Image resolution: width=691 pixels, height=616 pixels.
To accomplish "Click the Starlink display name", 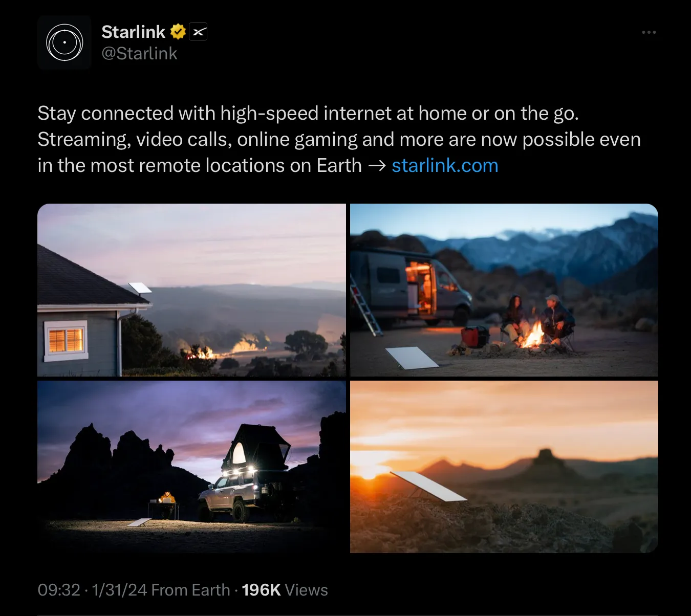I will (133, 32).
